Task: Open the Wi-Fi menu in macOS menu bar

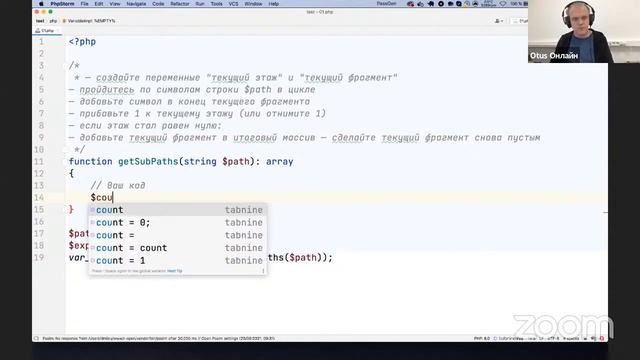Action: coord(503,4)
